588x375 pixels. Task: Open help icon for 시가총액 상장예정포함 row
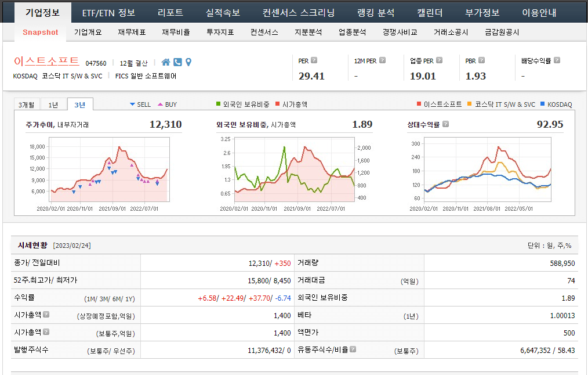(x=46, y=314)
